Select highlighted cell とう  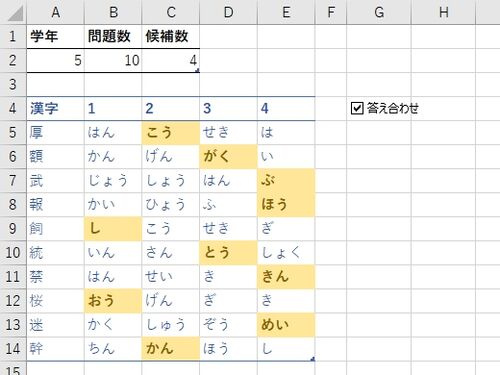pos(228,253)
